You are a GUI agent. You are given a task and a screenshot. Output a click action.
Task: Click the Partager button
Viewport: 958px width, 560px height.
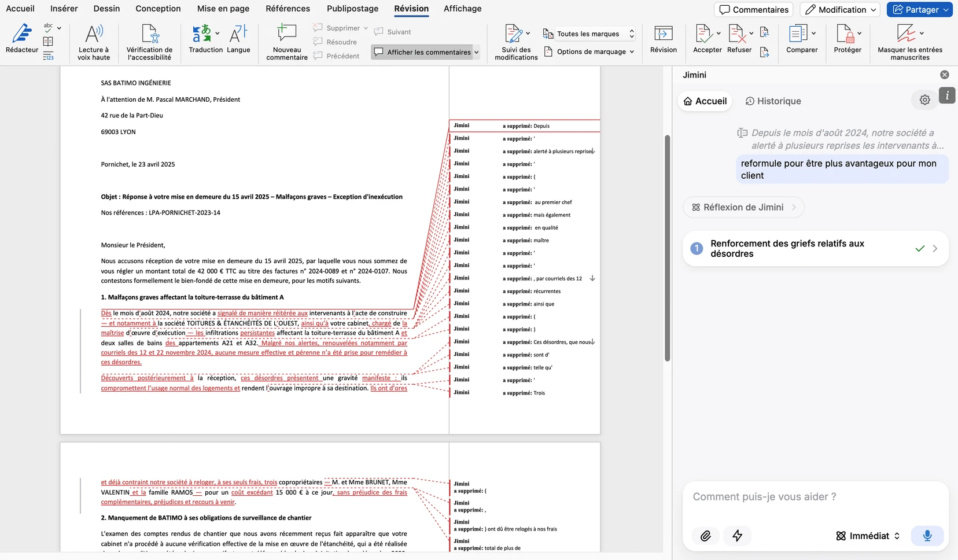pyautogui.click(x=920, y=9)
